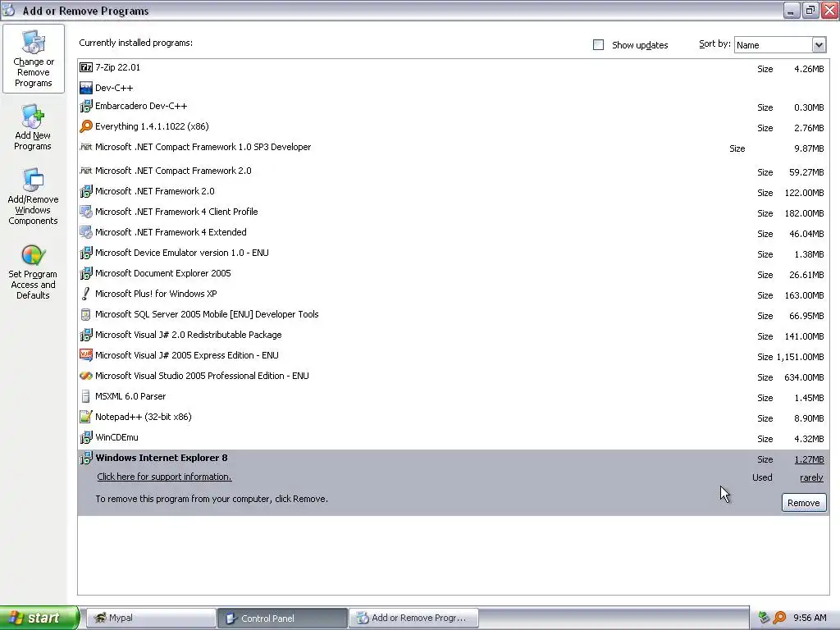840x630 pixels.
Task: Click Everything search tray icon
Action: click(780, 618)
